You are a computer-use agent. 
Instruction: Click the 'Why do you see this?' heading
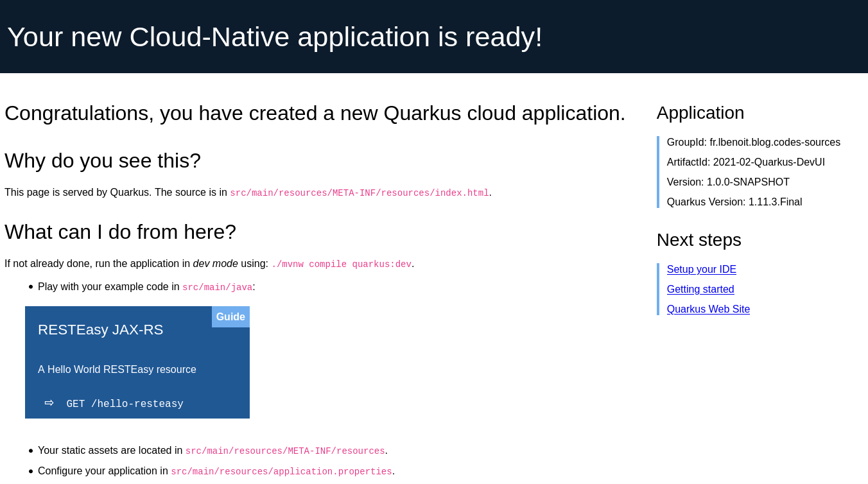tap(103, 160)
